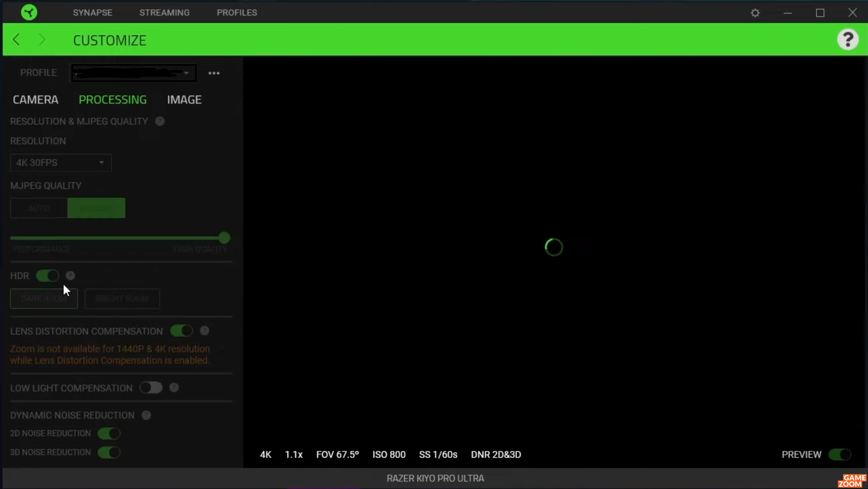Click the DNR 2D&3D status
The width and height of the screenshot is (868, 489).
point(496,454)
